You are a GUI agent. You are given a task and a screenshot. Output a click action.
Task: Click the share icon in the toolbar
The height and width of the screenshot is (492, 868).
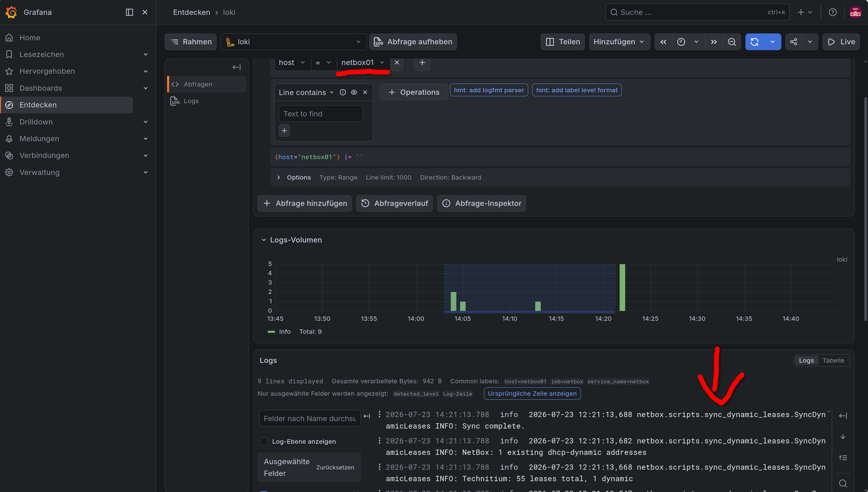click(793, 42)
